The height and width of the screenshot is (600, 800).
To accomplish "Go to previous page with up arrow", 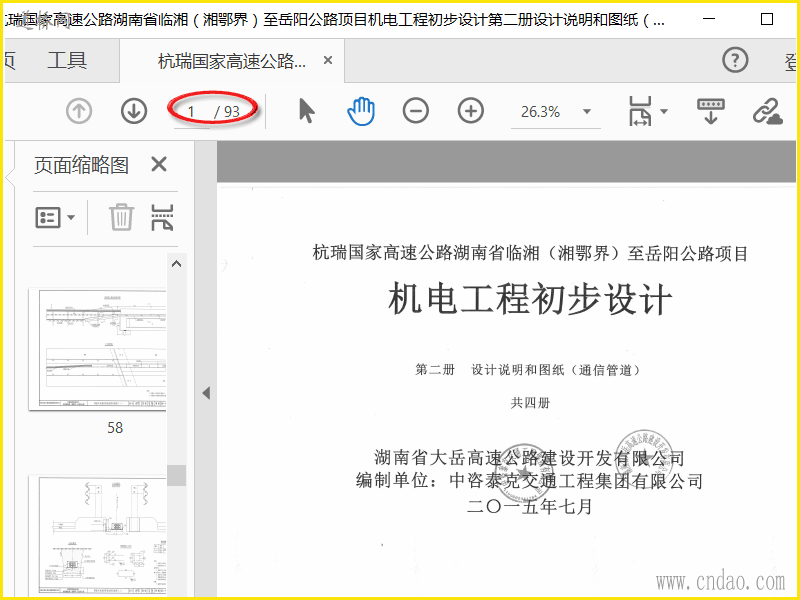I will 79,111.
